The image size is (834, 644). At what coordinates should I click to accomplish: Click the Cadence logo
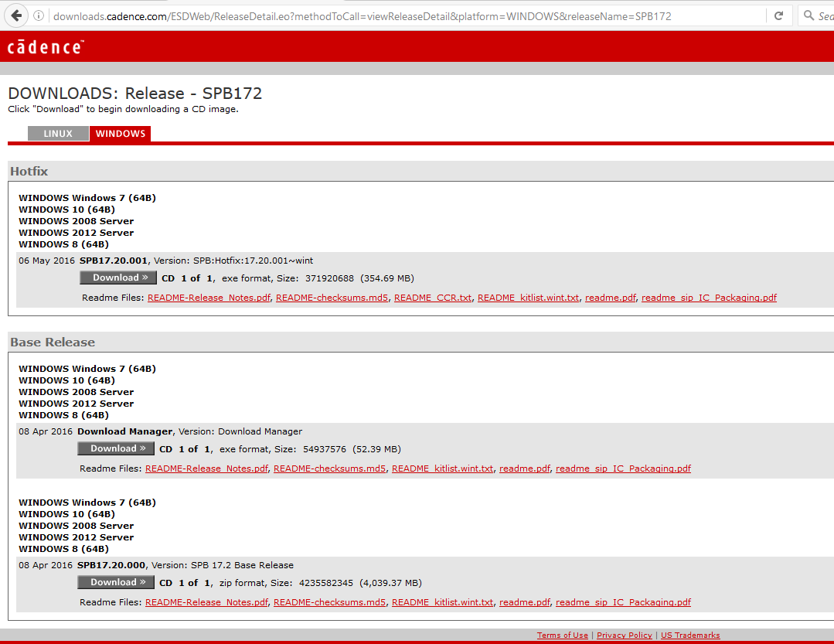tap(45, 47)
